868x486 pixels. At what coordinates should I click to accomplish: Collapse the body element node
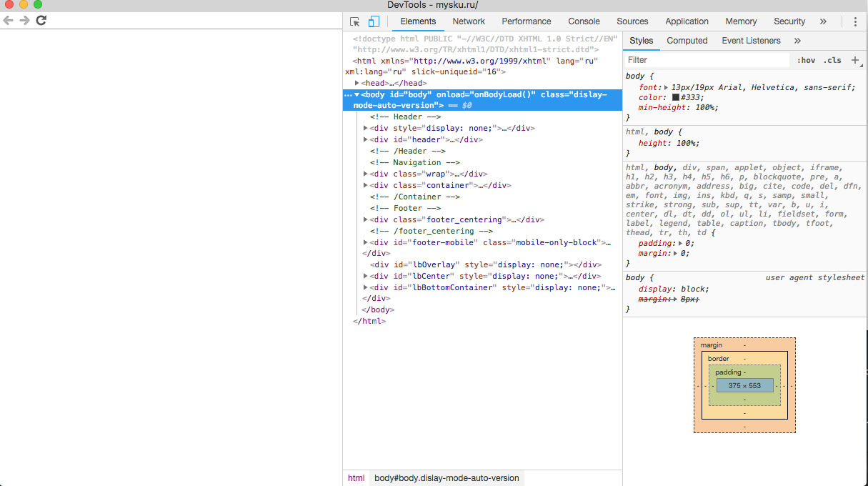[x=356, y=95]
